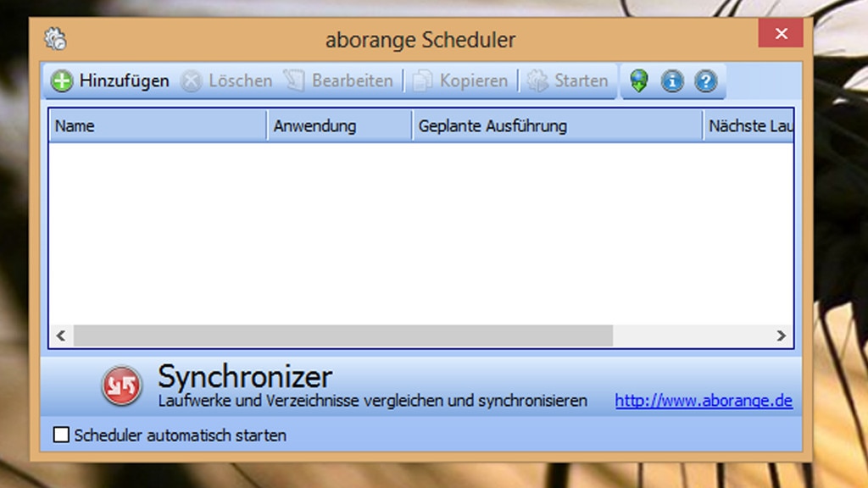Click the Bearbeiten edit icon
868x488 pixels.
(292, 80)
